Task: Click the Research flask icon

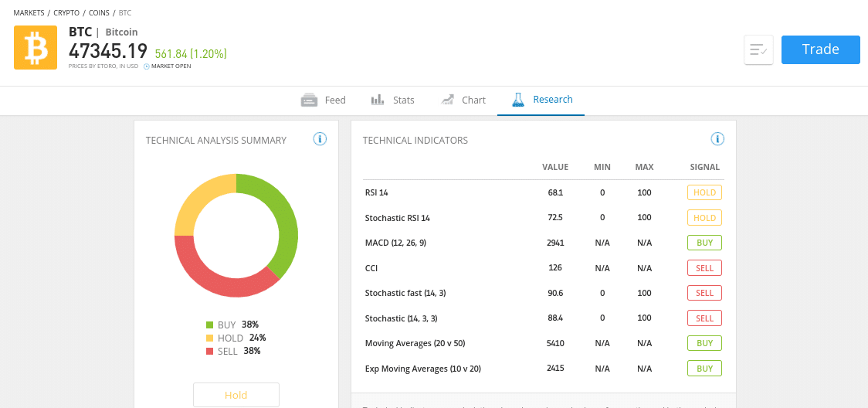Action: (x=518, y=100)
